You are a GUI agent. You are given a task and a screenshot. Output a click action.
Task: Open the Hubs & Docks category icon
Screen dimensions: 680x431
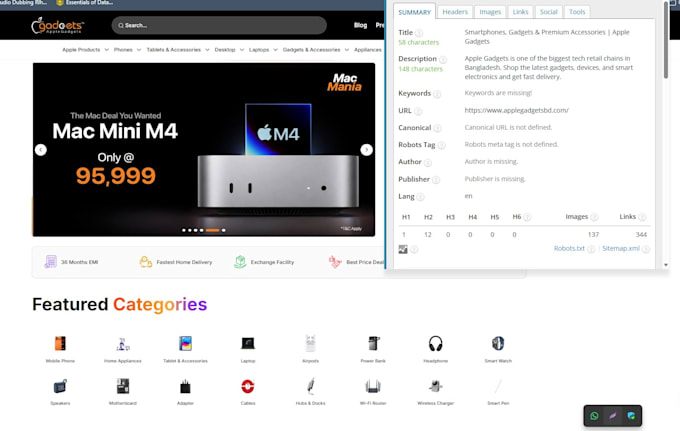310,386
